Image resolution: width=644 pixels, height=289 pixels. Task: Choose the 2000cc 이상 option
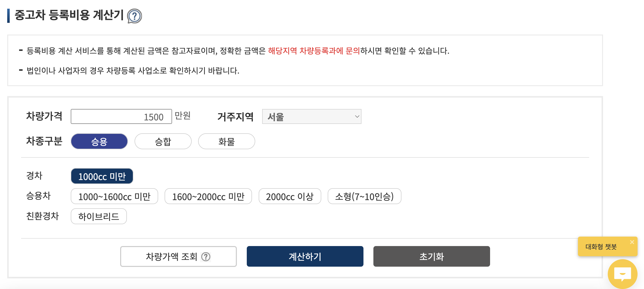click(290, 196)
